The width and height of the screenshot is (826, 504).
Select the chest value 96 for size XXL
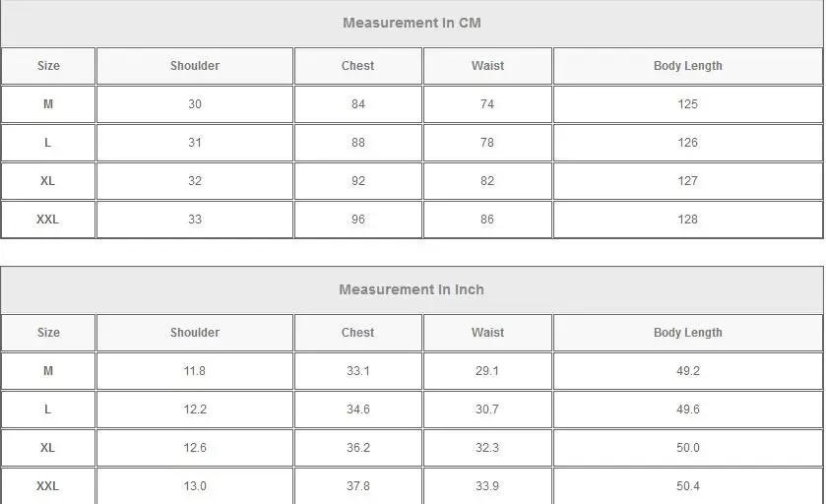pyautogui.click(x=357, y=220)
